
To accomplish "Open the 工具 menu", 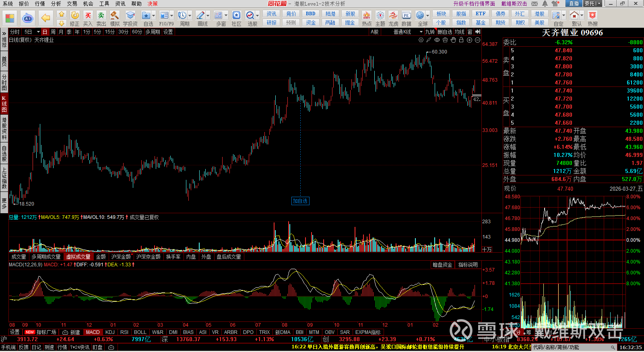I will tap(104, 4).
